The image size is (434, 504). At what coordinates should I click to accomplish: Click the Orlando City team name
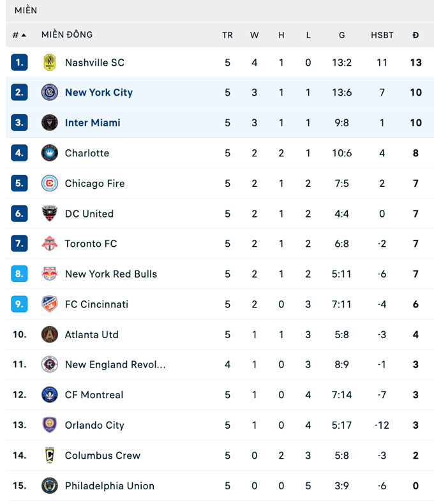(94, 425)
